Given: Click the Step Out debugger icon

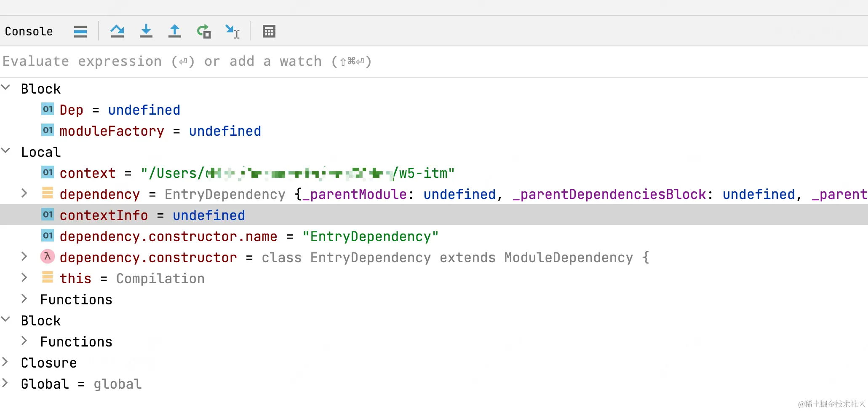Looking at the screenshot, I should pos(174,32).
